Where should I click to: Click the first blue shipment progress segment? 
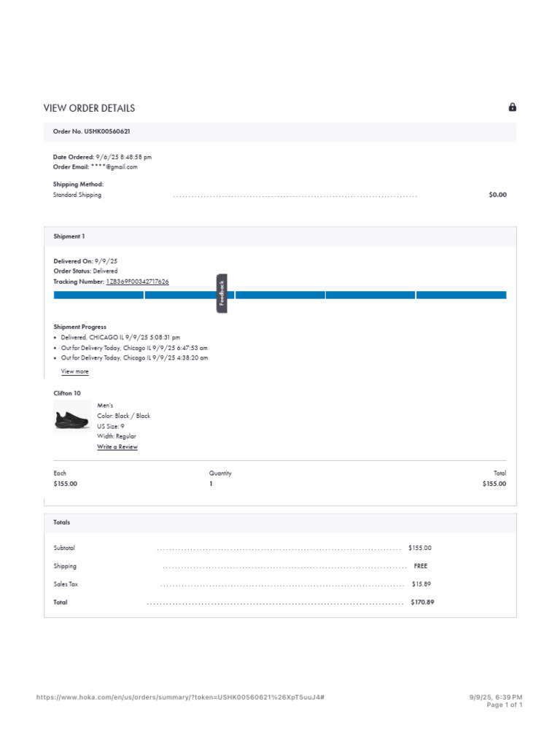98,295
